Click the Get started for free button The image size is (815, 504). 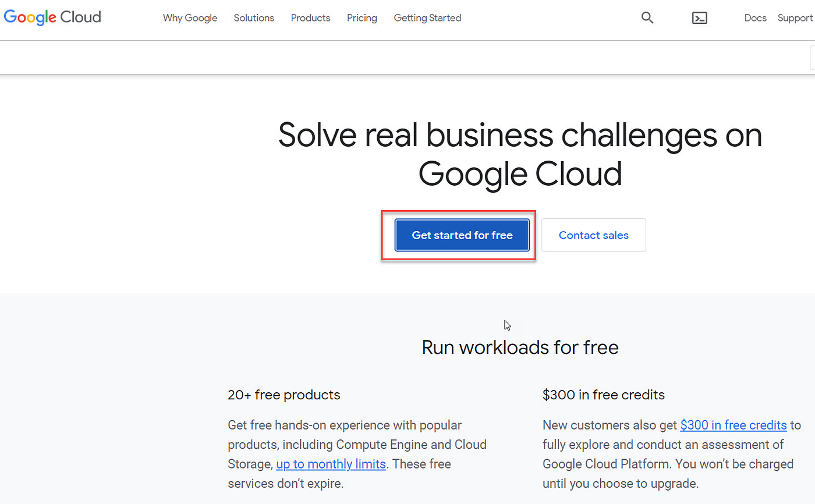point(462,235)
